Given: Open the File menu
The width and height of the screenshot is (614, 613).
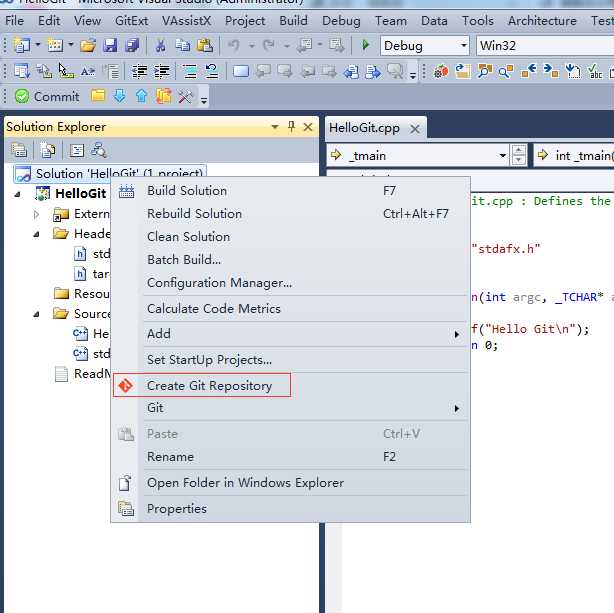Looking at the screenshot, I should tap(14, 20).
